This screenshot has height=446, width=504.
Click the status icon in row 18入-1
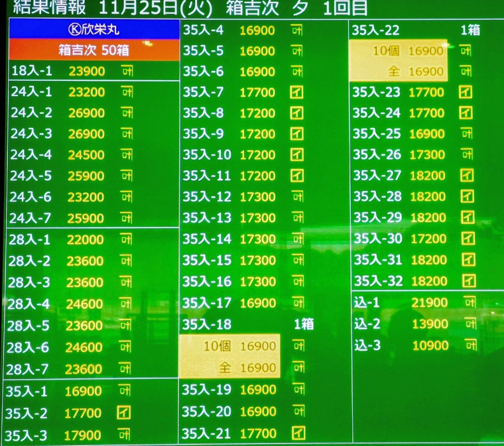click(x=127, y=71)
